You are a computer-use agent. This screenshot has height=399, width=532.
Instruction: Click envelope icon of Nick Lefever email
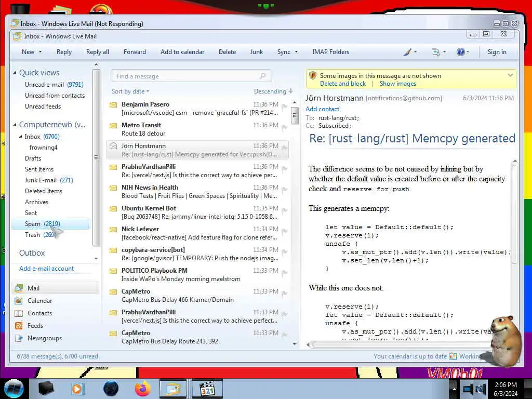point(113,229)
